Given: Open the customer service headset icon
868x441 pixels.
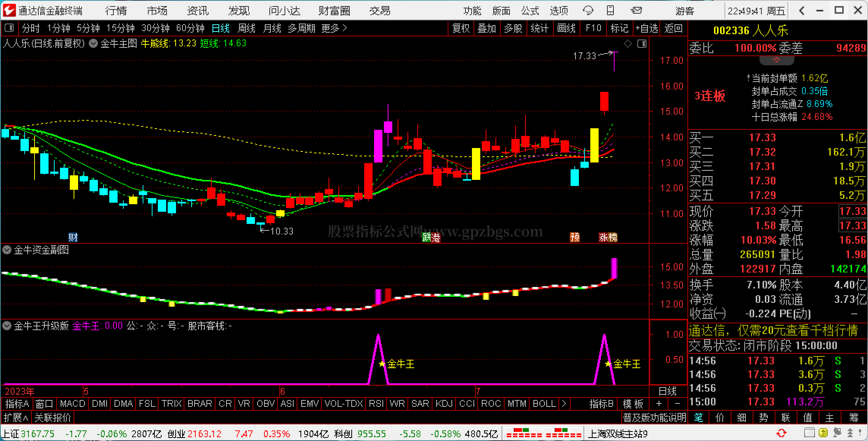Looking at the screenshot, I should [588, 10].
